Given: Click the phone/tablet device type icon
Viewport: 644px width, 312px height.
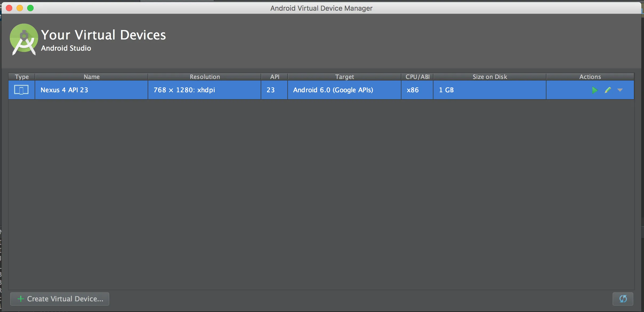Looking at the screenshot, I should 21,90.
